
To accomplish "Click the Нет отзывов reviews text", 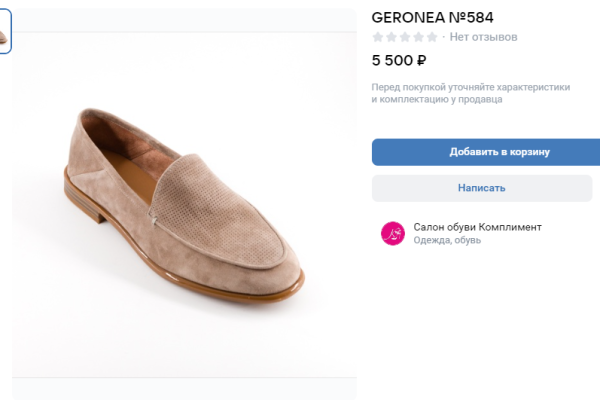I will (x=484, y=37).
